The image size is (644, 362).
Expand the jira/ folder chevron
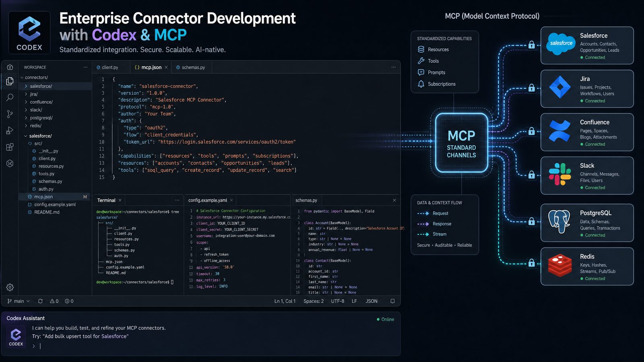[x=26, y=94]
